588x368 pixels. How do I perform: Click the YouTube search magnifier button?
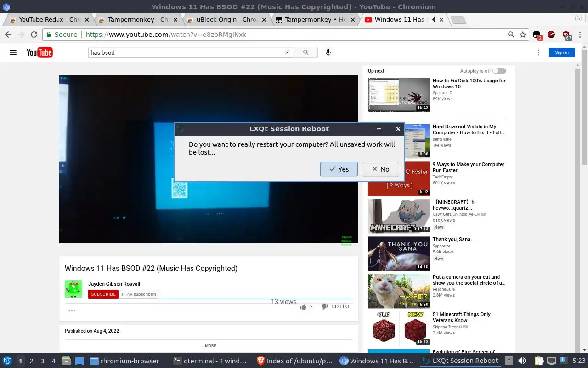point(306,52)
